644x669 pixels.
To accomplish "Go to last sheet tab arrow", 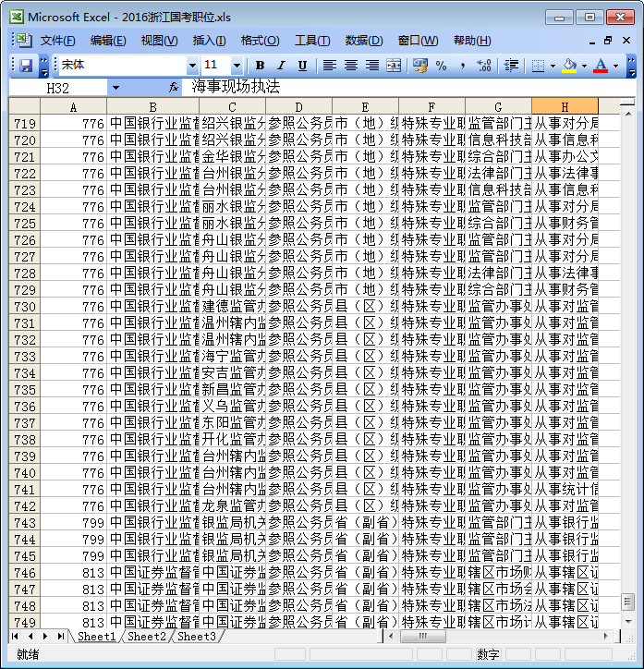I will [x=60, y=636].
